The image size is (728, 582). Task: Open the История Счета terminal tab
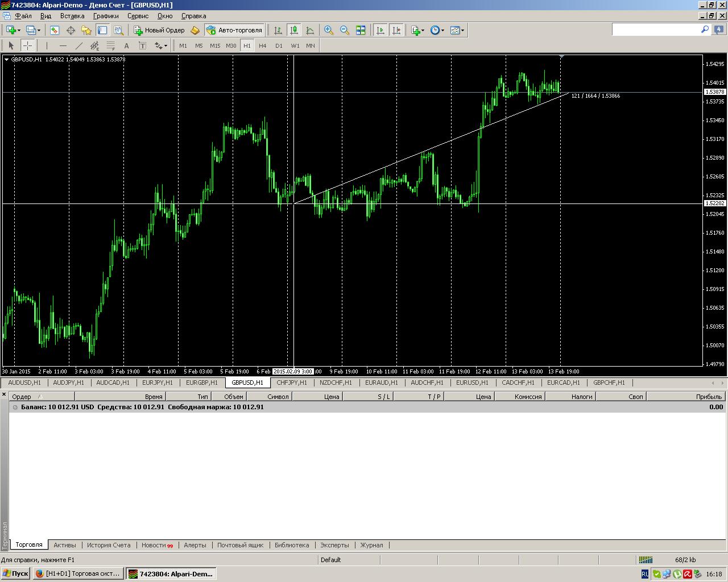tap(109, 545)
